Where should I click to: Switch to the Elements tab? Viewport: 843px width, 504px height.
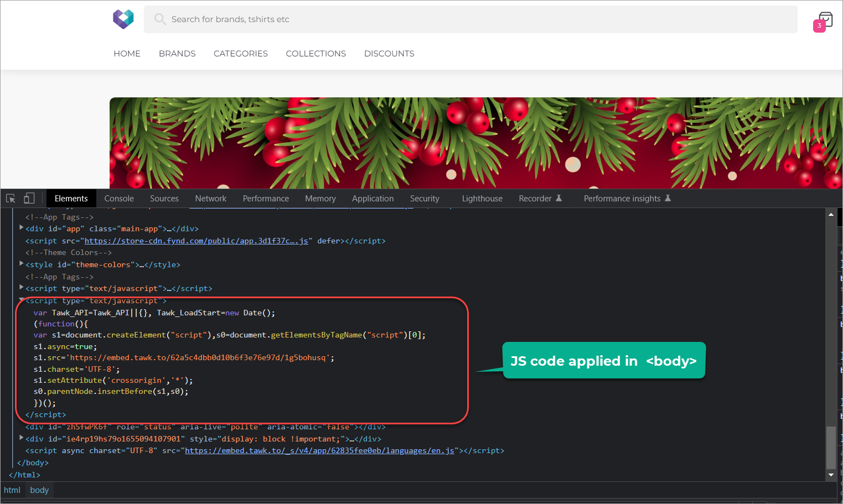click(71, 199)
